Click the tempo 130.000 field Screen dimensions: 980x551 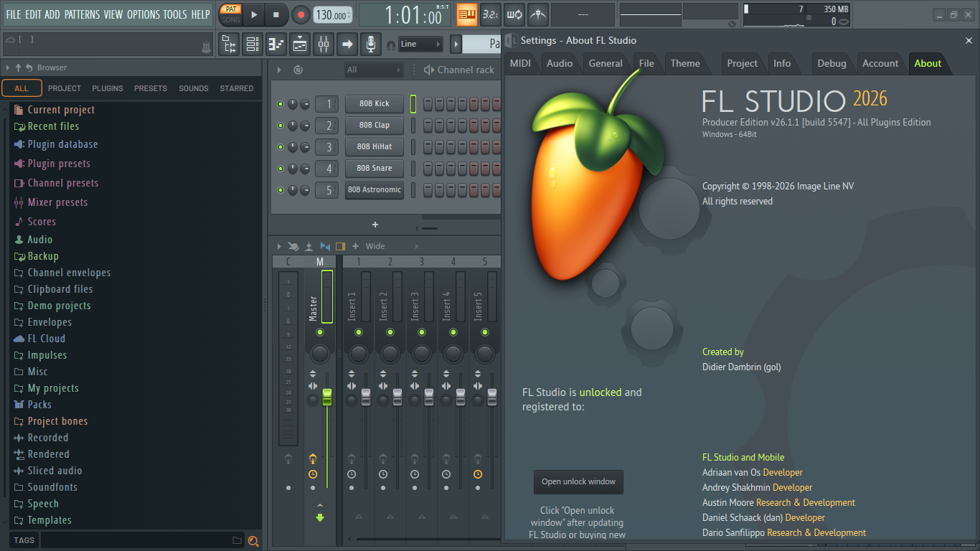click(x=333, y=14)
